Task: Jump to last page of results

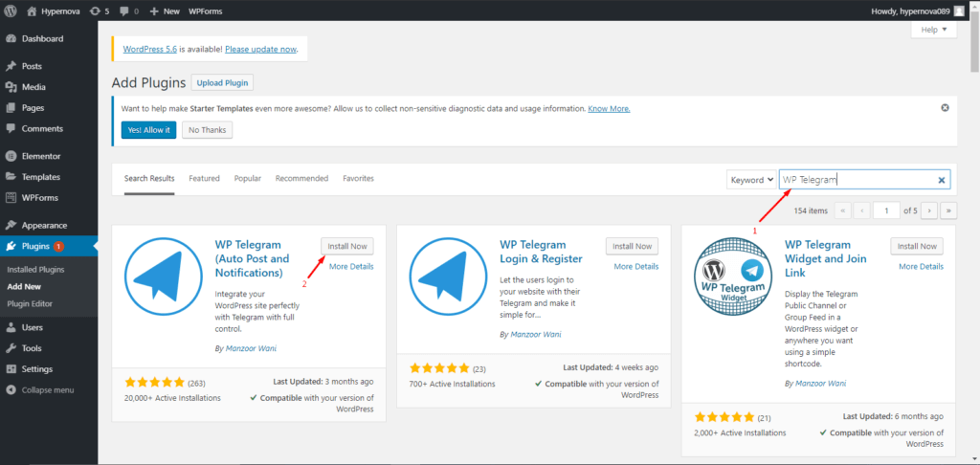Action: tap(948, 210)
